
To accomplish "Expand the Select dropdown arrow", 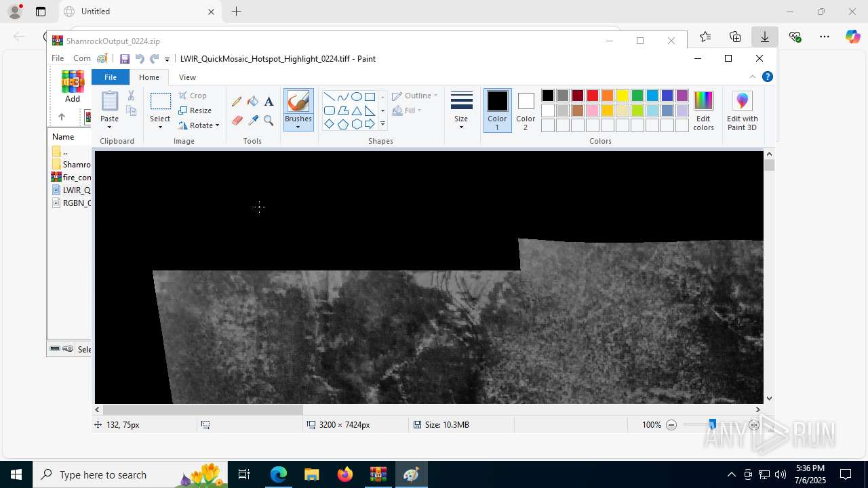I will (160, 126).
